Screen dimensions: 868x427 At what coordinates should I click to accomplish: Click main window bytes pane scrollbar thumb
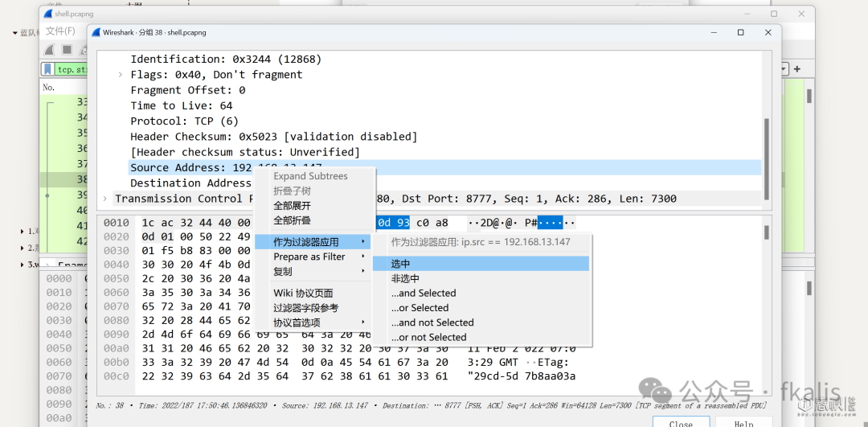coord(809,288)
